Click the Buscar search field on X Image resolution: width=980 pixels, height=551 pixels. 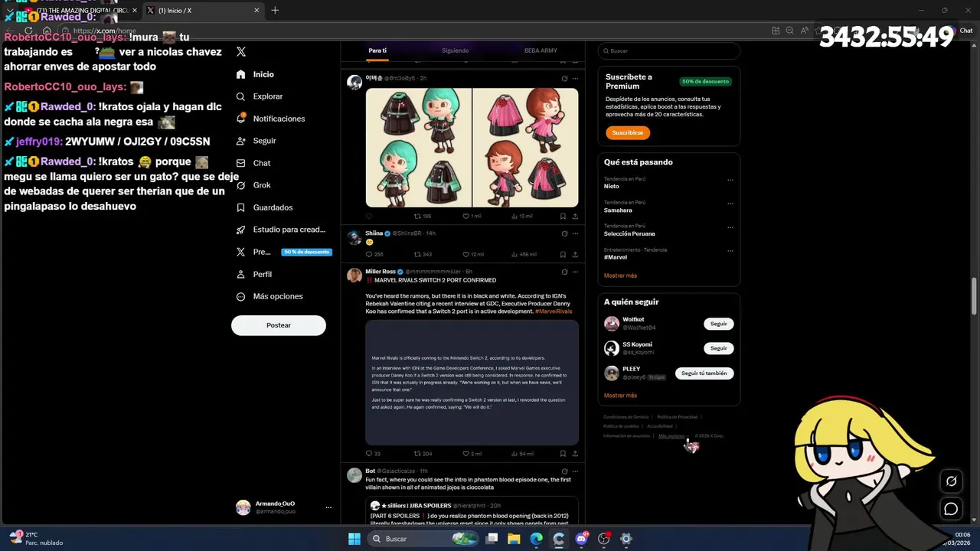(x=668, y=51)
